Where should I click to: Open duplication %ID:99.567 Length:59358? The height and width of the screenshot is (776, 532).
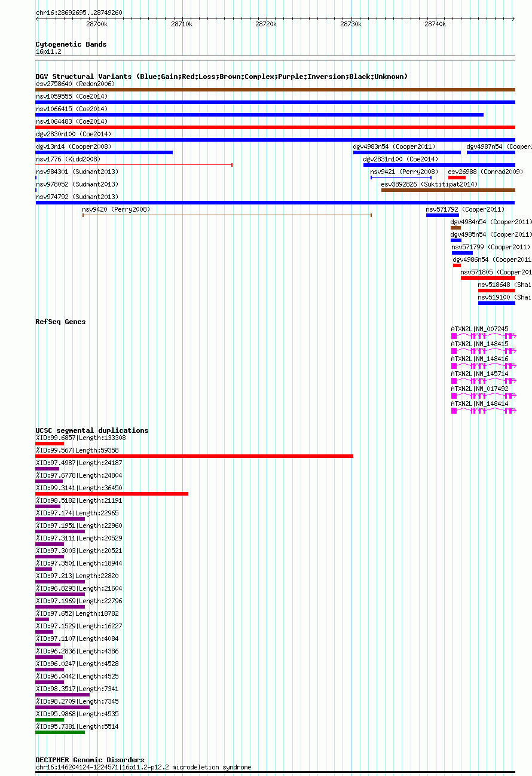point(194,456)
